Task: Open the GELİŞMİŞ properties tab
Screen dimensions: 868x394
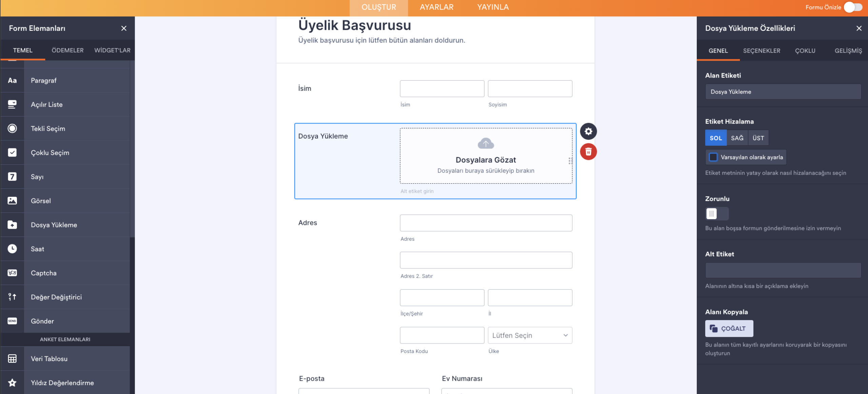Action: coord(848,51)
